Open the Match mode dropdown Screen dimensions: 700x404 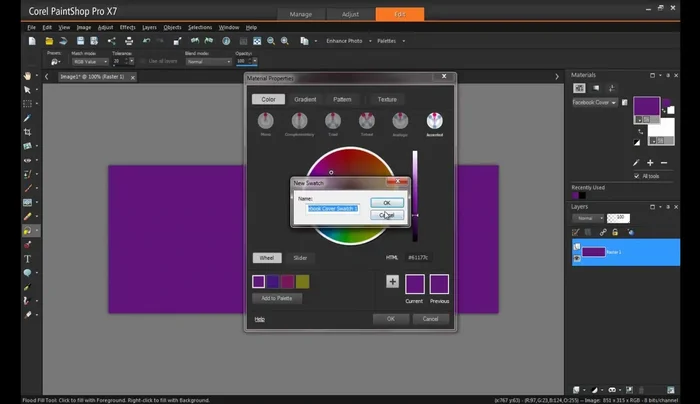(x=91, y=62)
